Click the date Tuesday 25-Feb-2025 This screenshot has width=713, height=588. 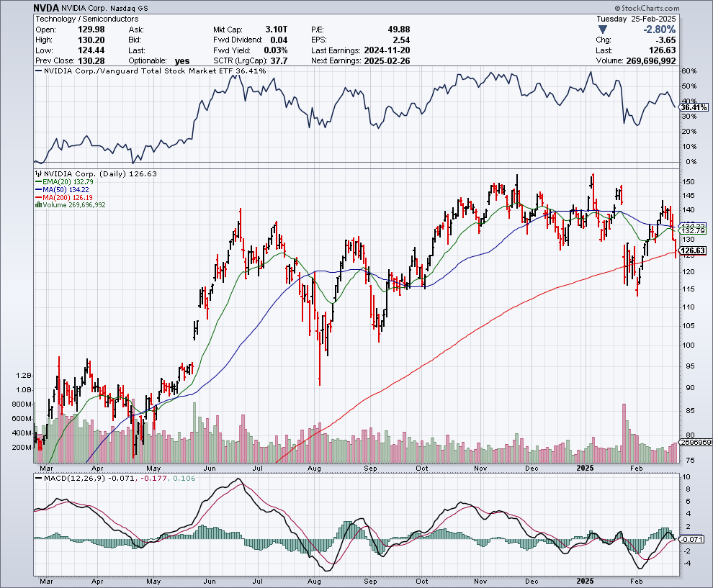(636, 19)
